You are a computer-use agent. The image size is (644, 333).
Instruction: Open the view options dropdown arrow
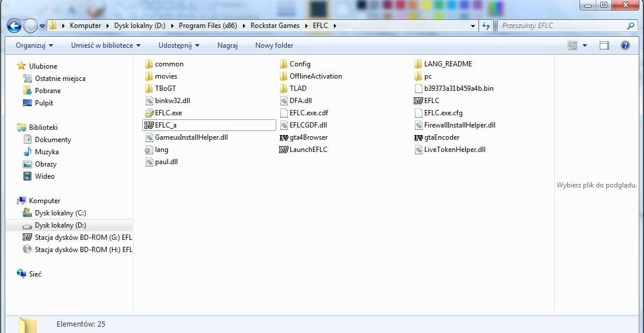click(x=585, y=45)
